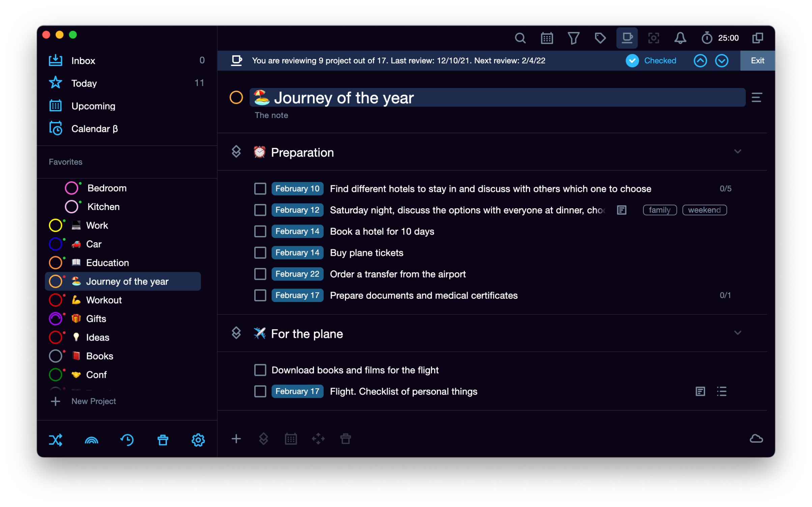The width and height of the screenshot is (812, 507).
Task: Add a new heading with the section icon
Action: tap(263, 439)
